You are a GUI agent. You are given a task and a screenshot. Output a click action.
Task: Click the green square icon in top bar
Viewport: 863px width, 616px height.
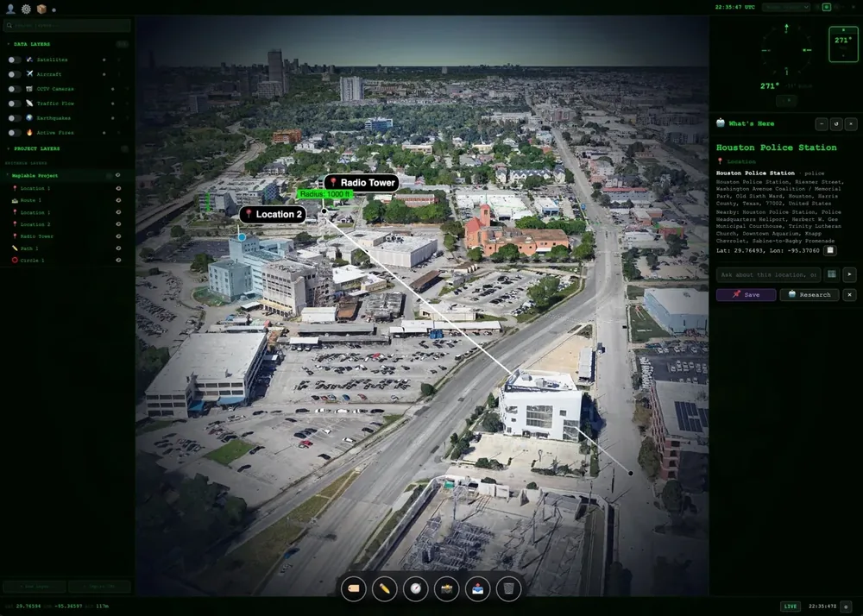pyautogui.click(x=826, y=7)
